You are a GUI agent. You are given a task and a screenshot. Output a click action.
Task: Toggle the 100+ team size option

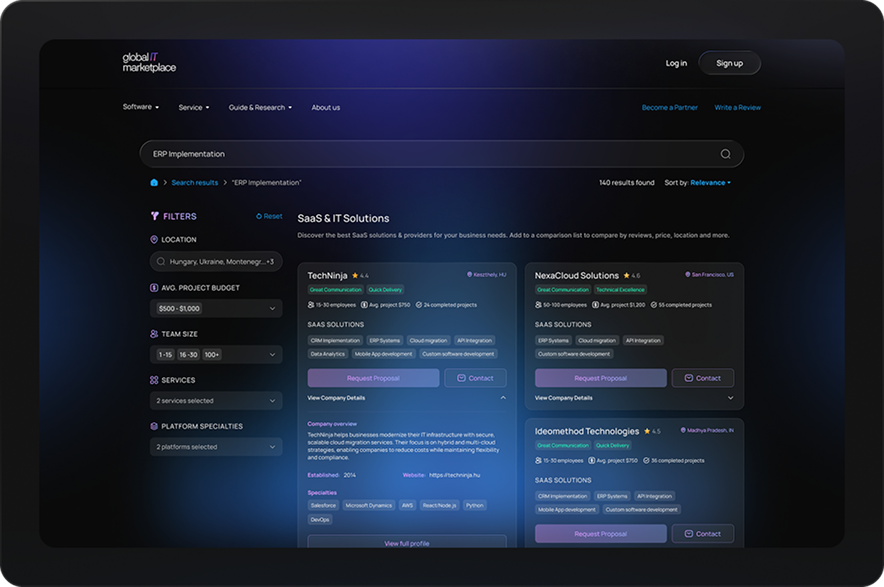point(212,354)
